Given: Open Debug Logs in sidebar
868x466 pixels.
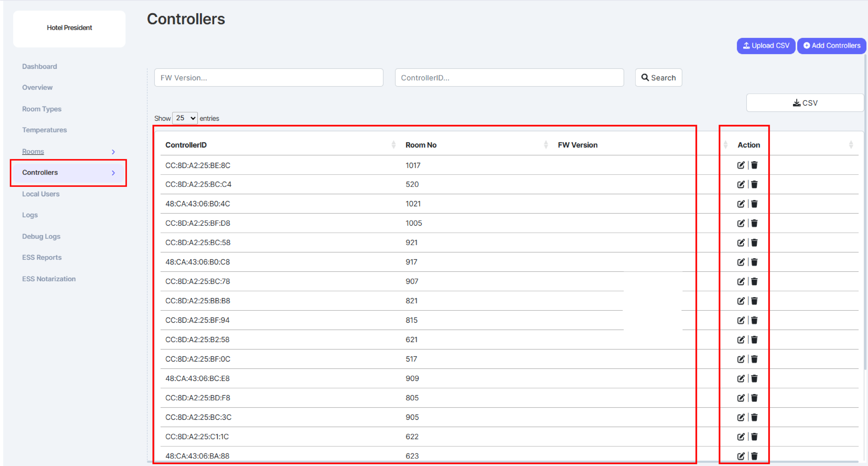Looking at the screenshot, I should [41, 236].
